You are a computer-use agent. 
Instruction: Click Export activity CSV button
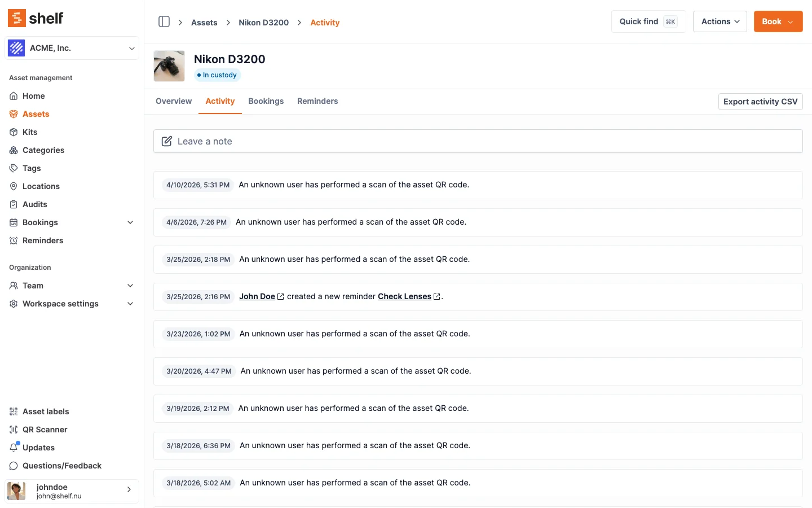pyautogui.click(x=760, y=102)
